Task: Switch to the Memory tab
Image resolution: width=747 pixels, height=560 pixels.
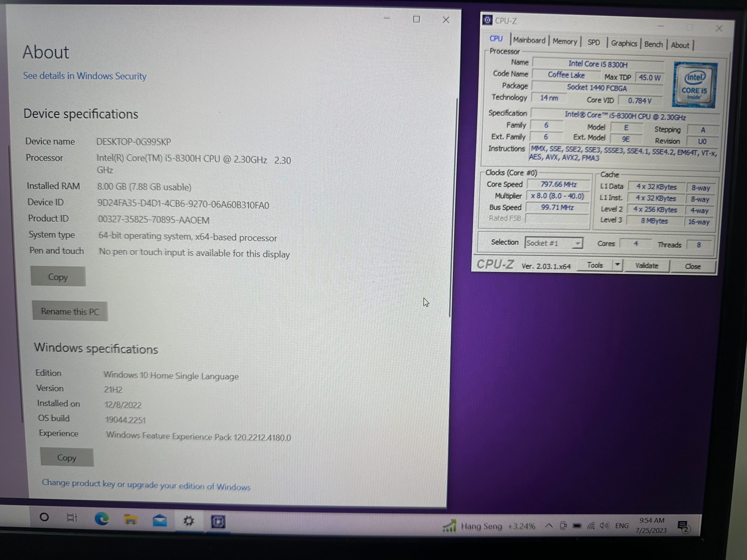Action: point(565,41)
